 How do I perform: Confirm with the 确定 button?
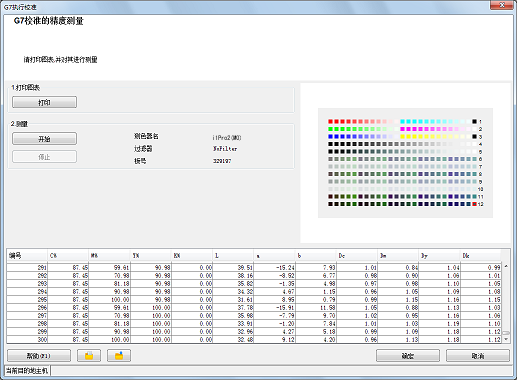[x=408, y=355]
